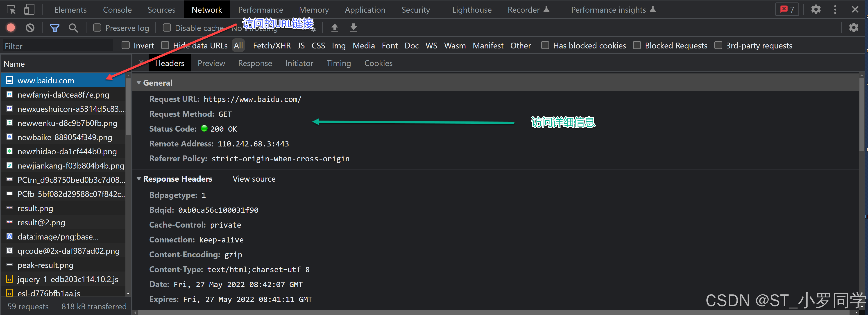The image size is (868, 315).
Task: Check the Disable cache option
Action: [167, 28]
